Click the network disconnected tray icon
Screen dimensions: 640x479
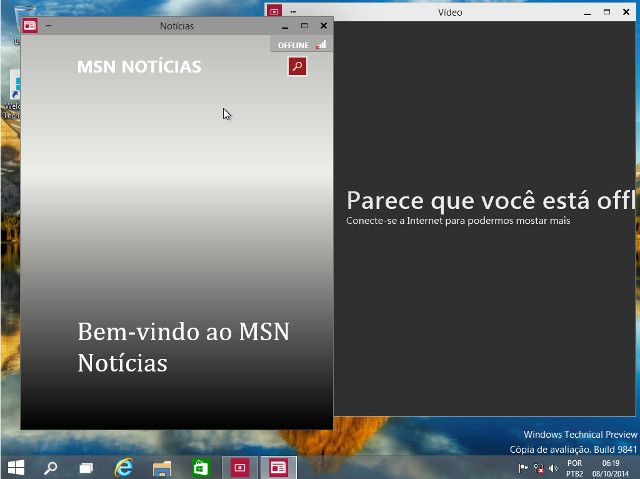(539, 468)
